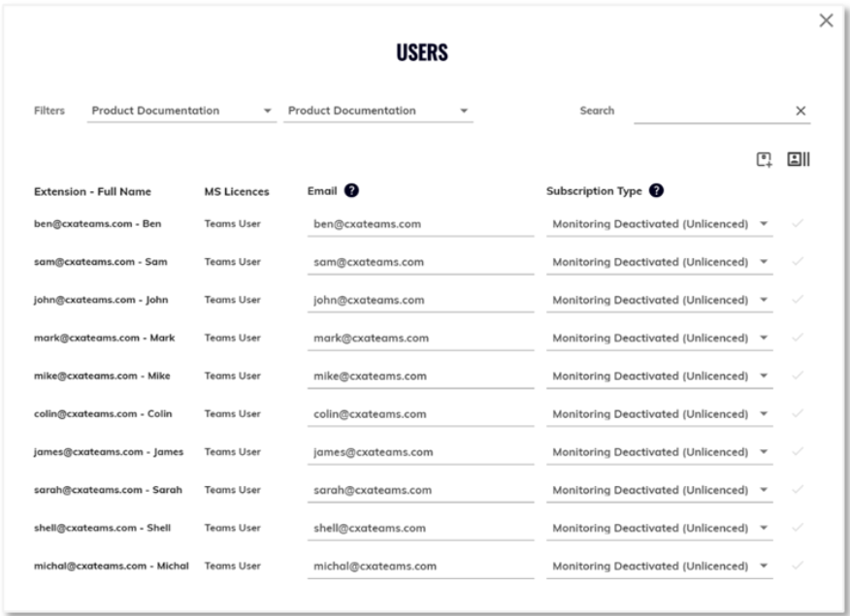Select the 'sarah@cxateams.com - Sarah' name cell

pos(108,490)
